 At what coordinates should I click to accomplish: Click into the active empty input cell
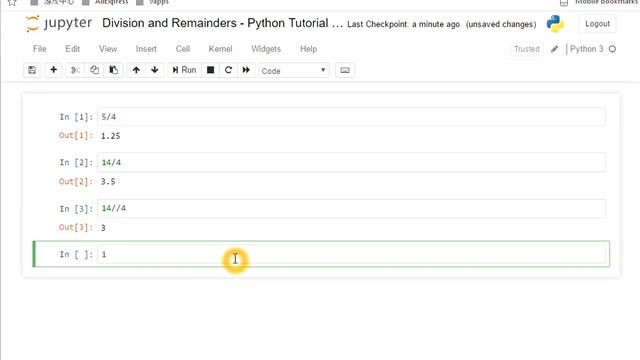tap(351, 254)
